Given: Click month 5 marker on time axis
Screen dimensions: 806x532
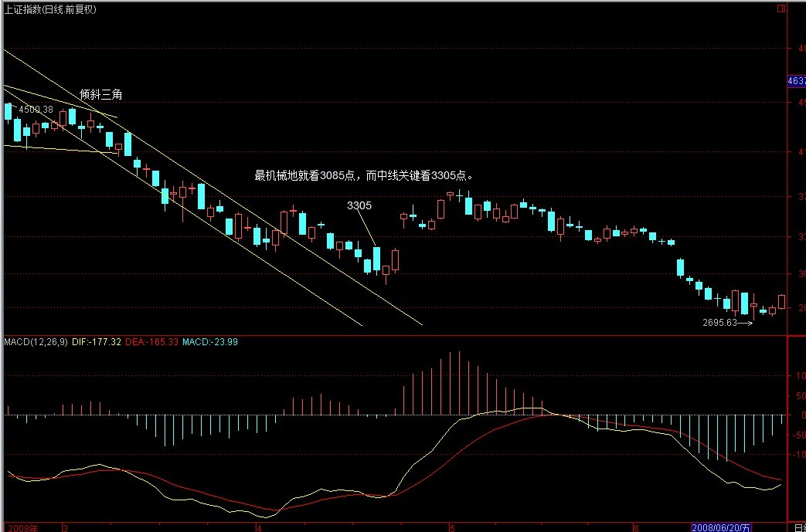Looking at the screenshot, I should click(x=451, y=527).
